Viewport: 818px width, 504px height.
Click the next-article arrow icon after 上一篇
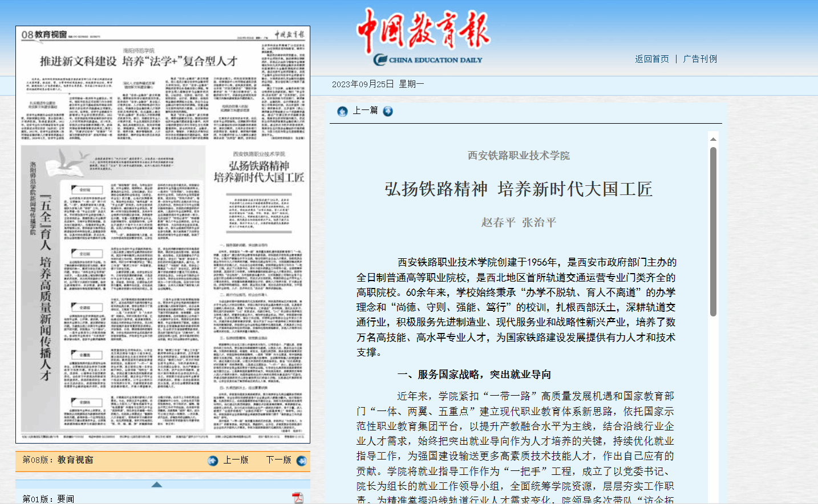(388, 111)
